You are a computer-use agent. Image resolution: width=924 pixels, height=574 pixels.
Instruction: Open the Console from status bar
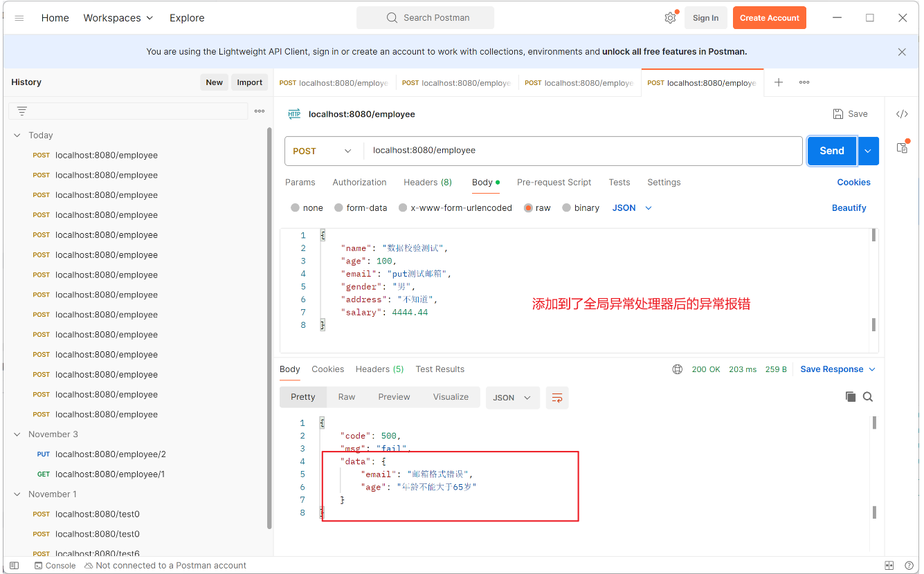pyautogui.click(x=55, y=566)
